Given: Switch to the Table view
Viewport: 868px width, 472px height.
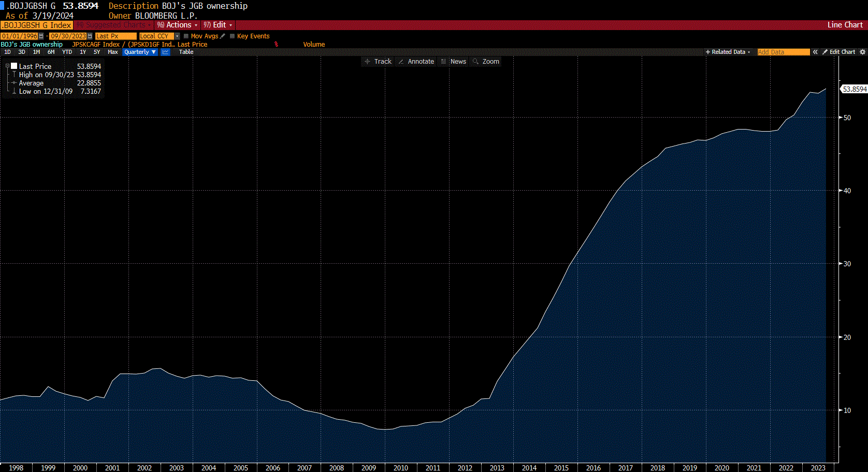Looking at the screenshot, I should pos(186,52).
